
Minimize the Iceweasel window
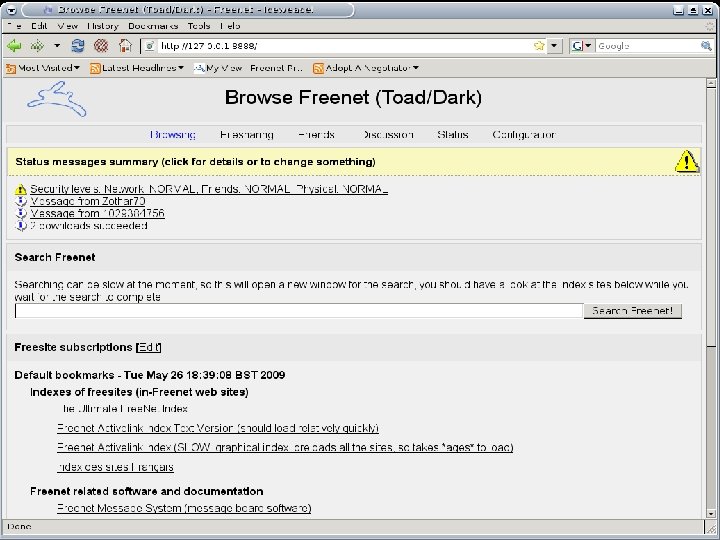(679, 10)
